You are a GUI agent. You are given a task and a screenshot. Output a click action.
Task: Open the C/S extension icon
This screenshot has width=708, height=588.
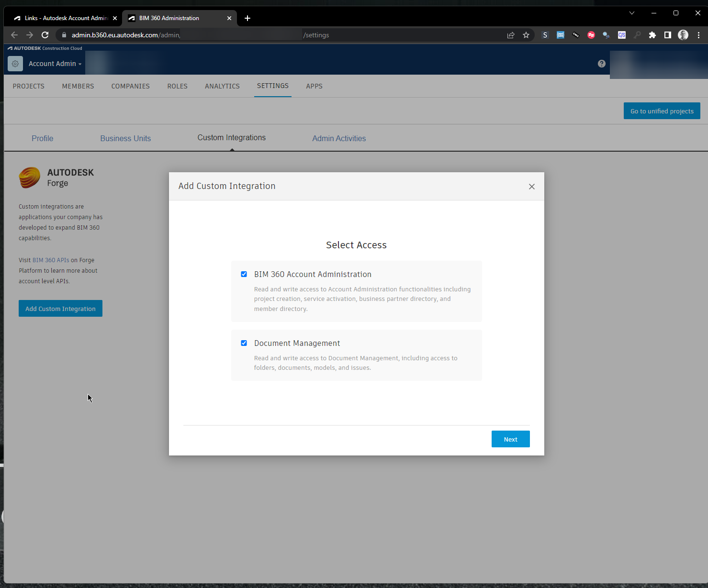(x=622, y=35)
